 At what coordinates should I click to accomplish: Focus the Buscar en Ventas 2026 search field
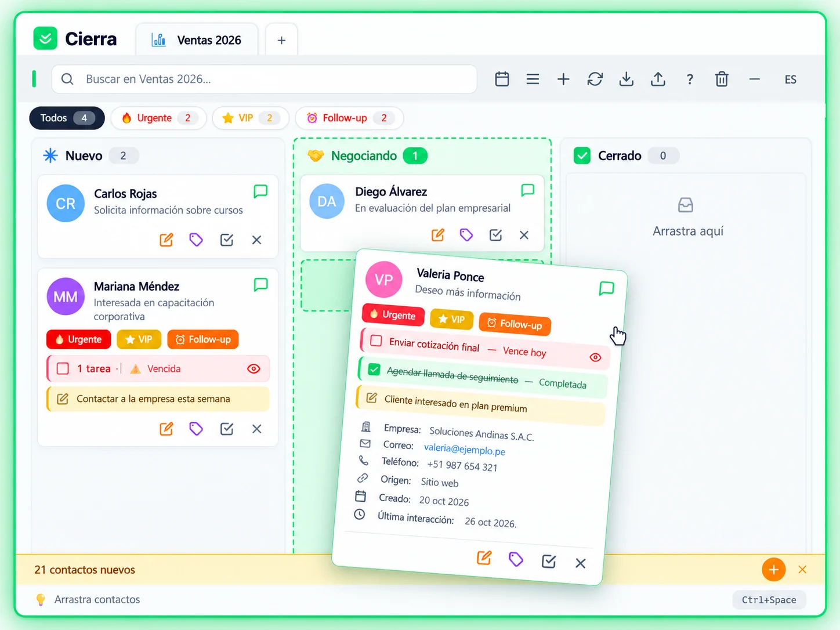click(265, 79)
